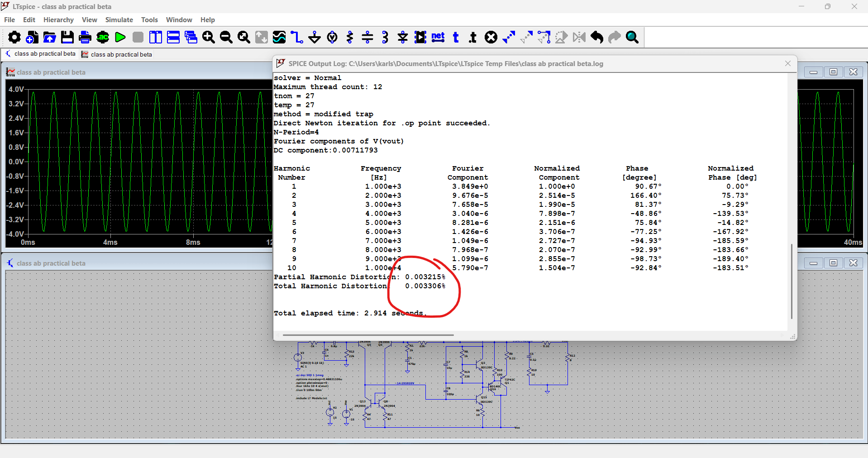The image size is (868, 458).
Task: Restore the schematic child window
Action: pos(833,263)
